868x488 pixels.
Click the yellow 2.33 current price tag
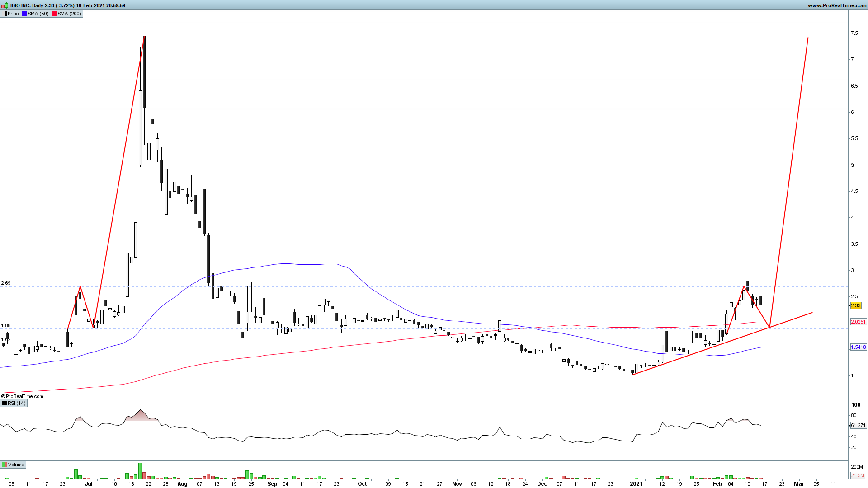[855, 306]
